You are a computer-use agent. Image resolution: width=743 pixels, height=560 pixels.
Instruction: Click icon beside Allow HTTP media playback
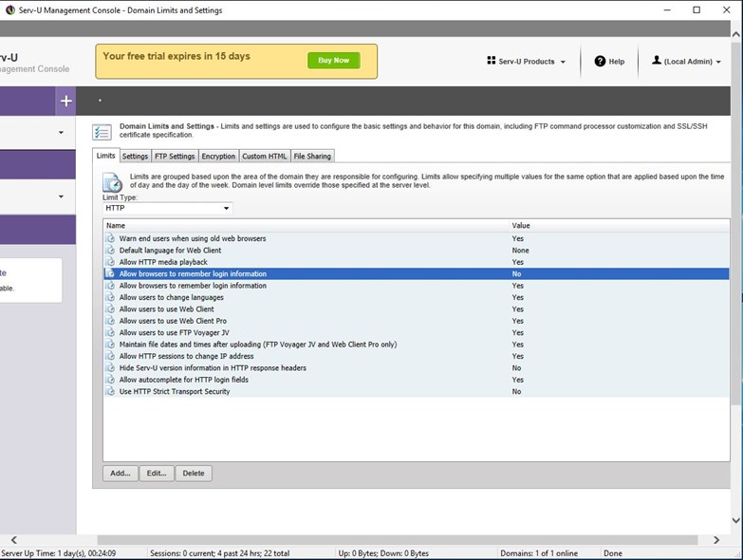[110, 262]
